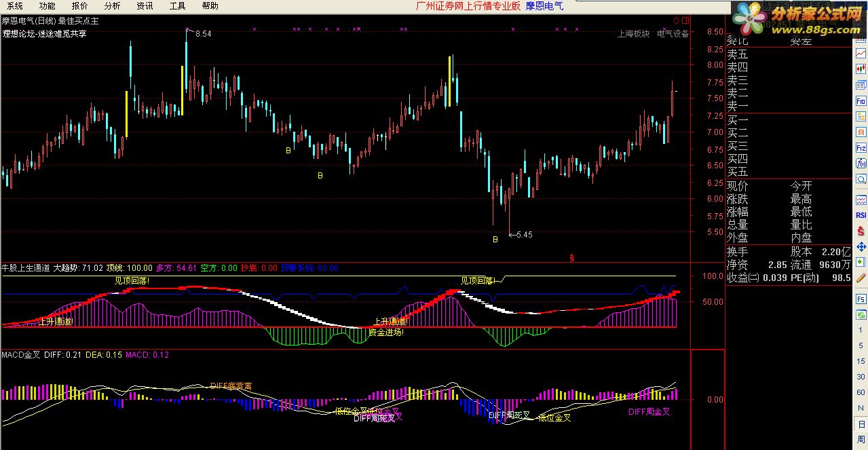Click the indicator wave-lines icon
The height and width of the screenshot is (450, 868).
click(861, 200)
